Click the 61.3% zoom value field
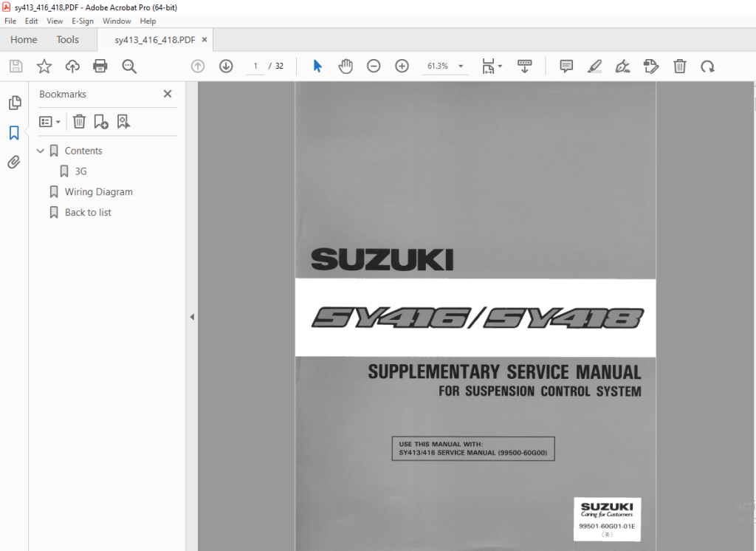This screenshot has height=551, width=756. pos(438,66)
